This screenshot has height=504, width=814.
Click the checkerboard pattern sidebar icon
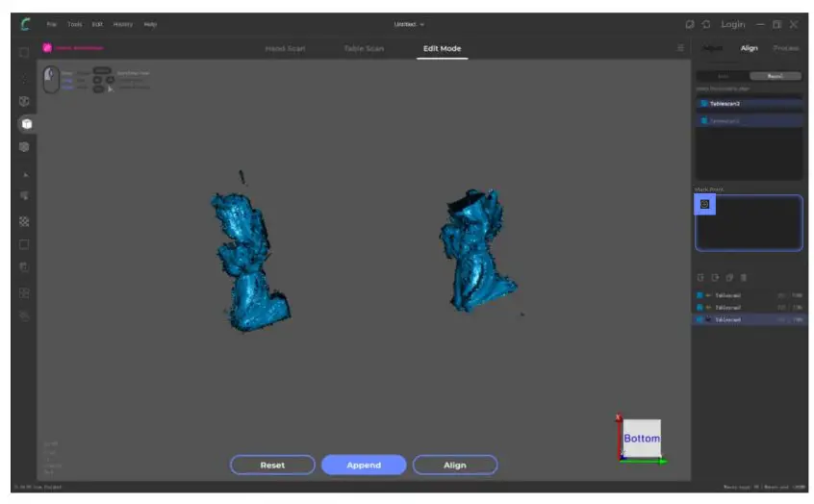tap(24, 221)
